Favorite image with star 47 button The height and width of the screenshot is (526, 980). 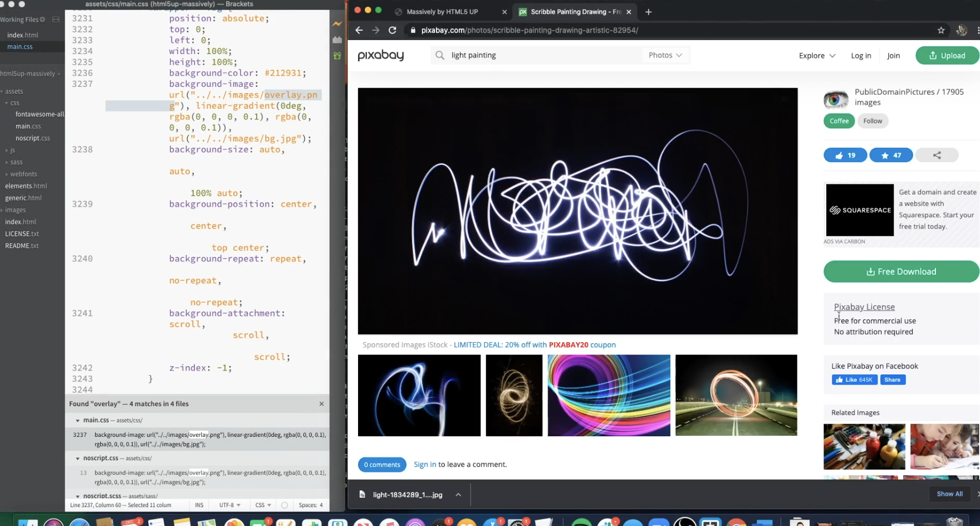(891, 155)
